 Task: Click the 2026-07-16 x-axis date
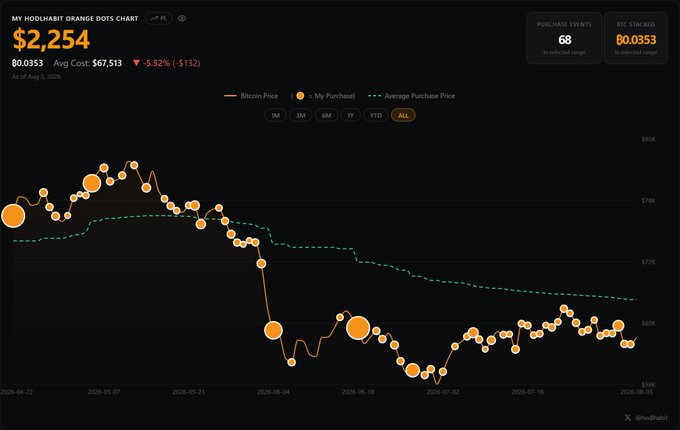point(527,392)
